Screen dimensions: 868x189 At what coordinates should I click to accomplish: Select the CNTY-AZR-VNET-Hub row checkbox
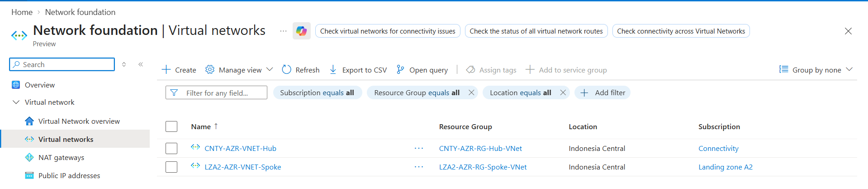click(171, 148)
